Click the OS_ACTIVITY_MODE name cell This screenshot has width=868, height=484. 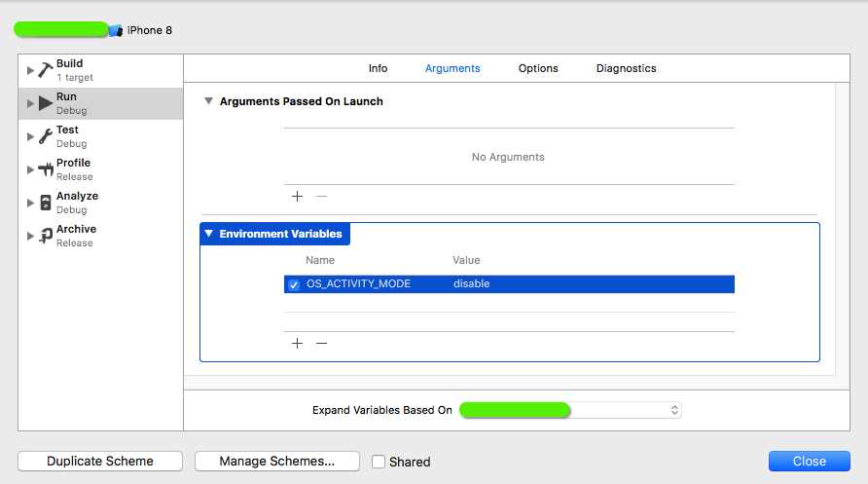tap(358, 283)
